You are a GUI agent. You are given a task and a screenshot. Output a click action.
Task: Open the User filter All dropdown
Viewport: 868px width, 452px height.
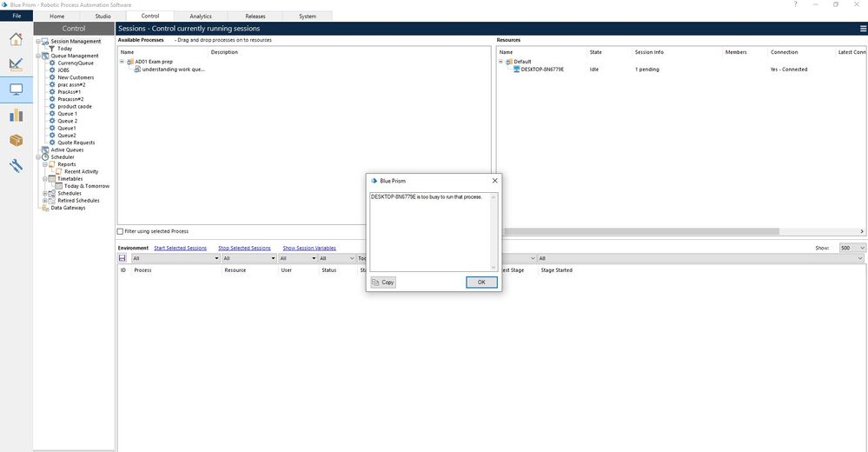tap(297, 258)
